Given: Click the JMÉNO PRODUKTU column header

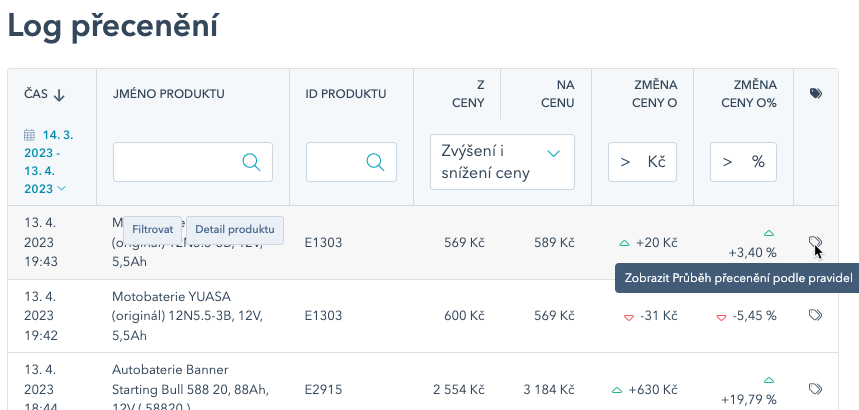Looking at the screenshot, I should 169,94.
